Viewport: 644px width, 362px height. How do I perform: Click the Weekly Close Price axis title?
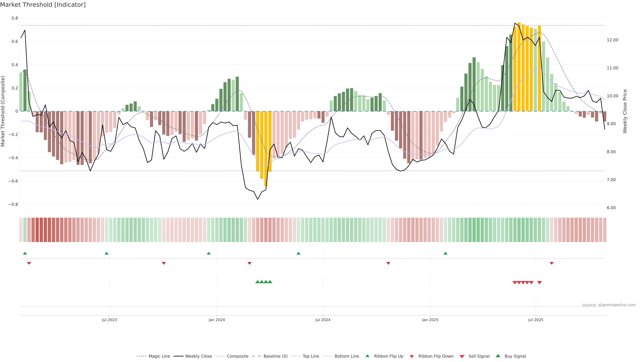coord(625,111)
